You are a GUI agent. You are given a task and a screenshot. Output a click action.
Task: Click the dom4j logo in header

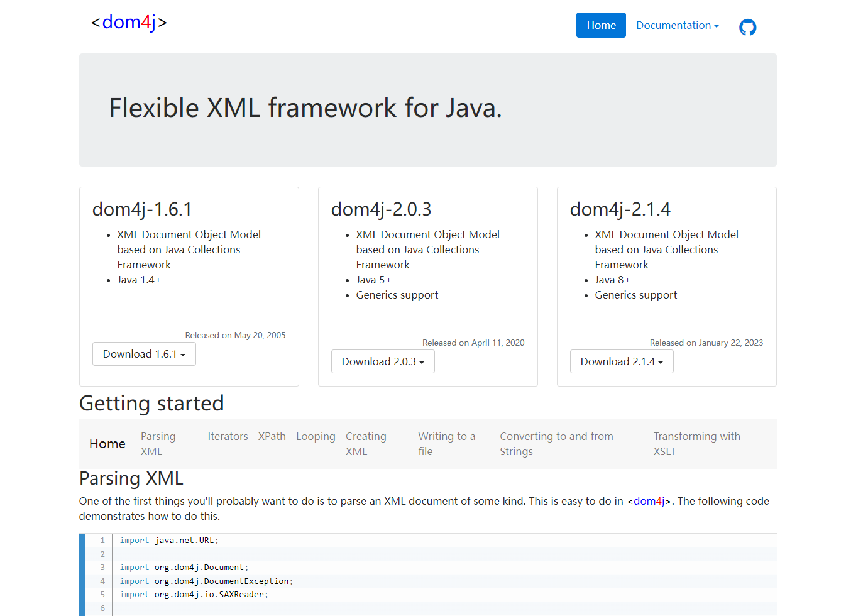tap(129, 23)
